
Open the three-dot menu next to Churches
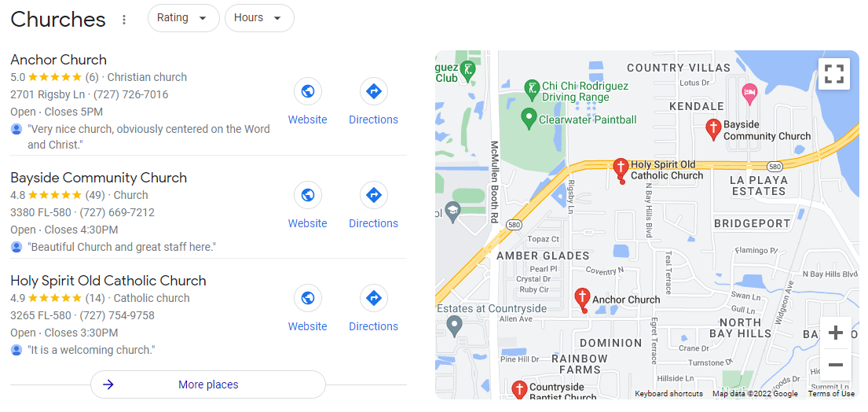[124, 20]
